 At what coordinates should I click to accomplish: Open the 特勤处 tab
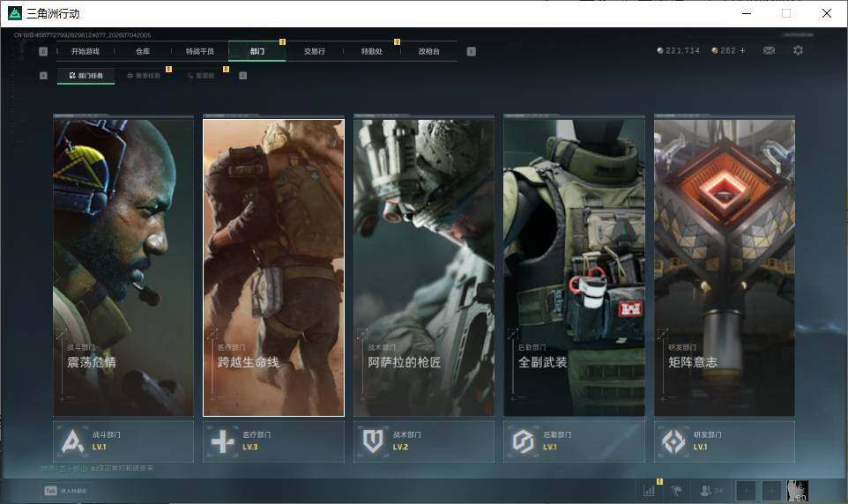point(372,51)
